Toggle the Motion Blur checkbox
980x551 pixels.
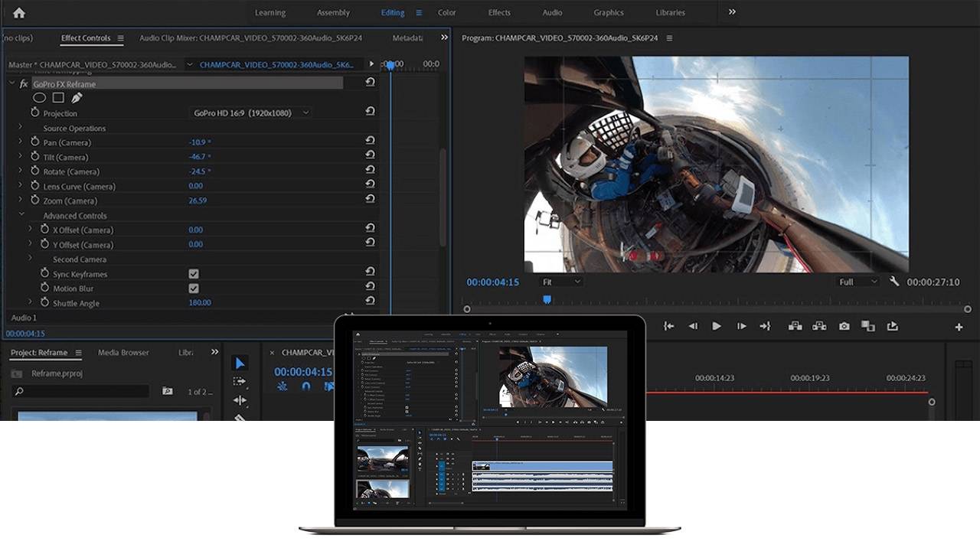pyautogui.click(x=194, y=289)
